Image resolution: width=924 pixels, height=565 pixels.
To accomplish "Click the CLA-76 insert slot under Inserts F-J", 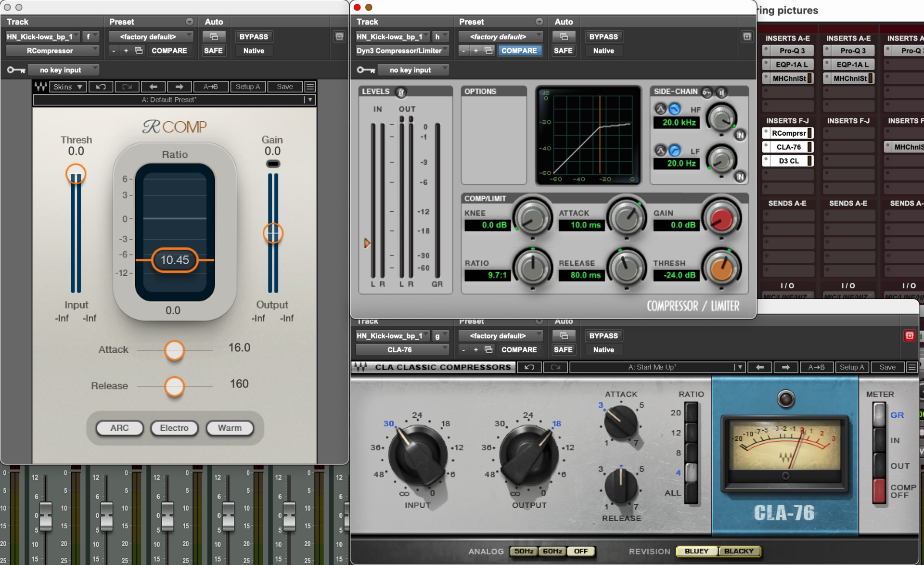I will 787,147.
